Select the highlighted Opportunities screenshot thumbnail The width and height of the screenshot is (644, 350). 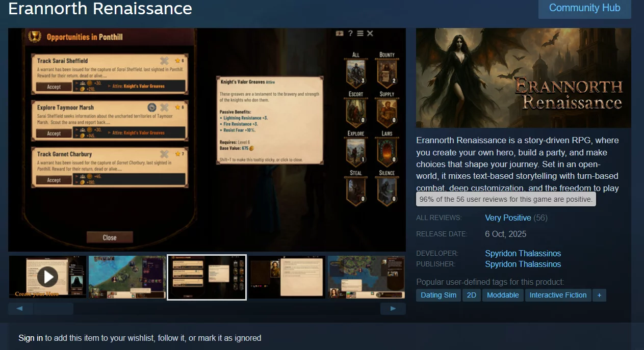tap(207, 277)
